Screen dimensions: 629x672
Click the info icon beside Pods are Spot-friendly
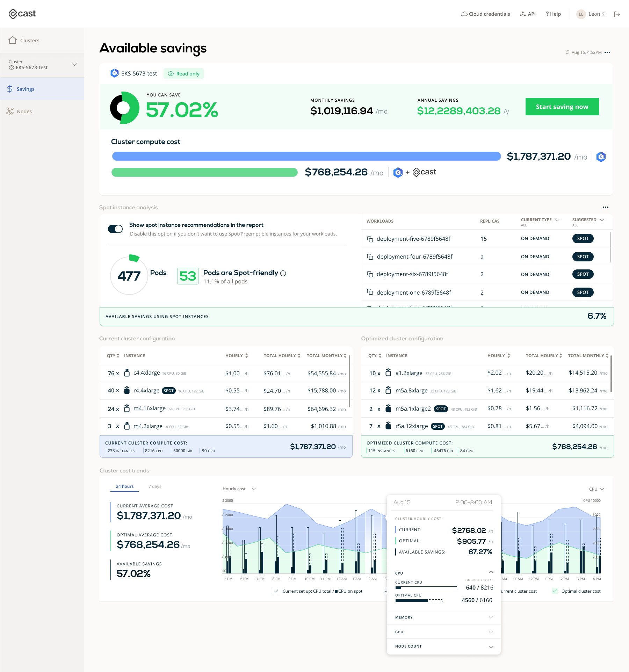(x=283, y=273)
